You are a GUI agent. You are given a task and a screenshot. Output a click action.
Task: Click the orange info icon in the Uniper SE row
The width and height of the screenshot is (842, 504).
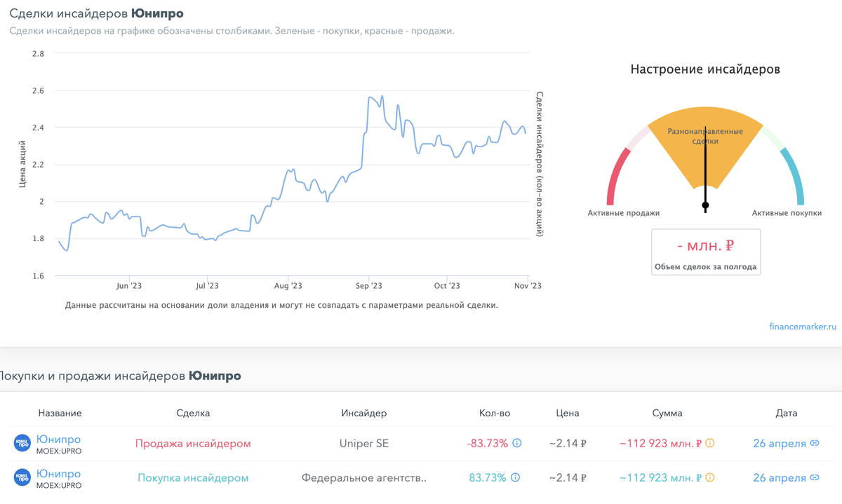click(709, 443)
